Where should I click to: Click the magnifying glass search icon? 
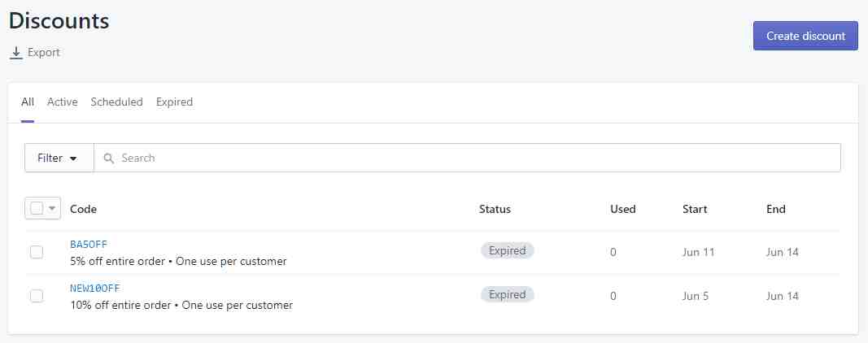tap(108, 158)
